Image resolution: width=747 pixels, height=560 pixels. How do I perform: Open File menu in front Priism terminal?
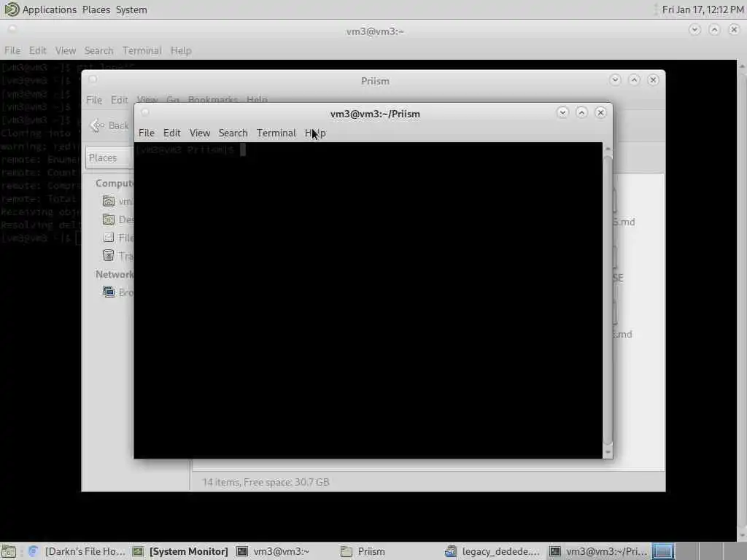click(146, 133)
